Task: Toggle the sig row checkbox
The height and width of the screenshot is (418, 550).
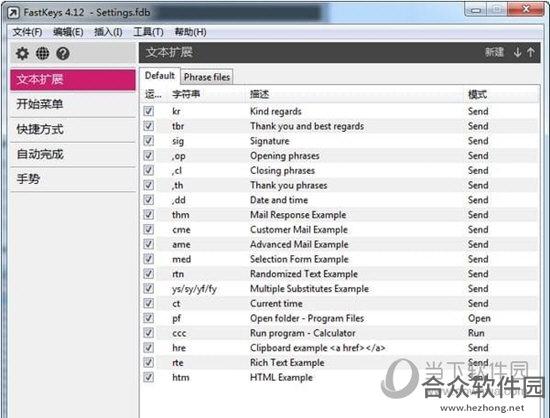Action: (x=149, y=141)
